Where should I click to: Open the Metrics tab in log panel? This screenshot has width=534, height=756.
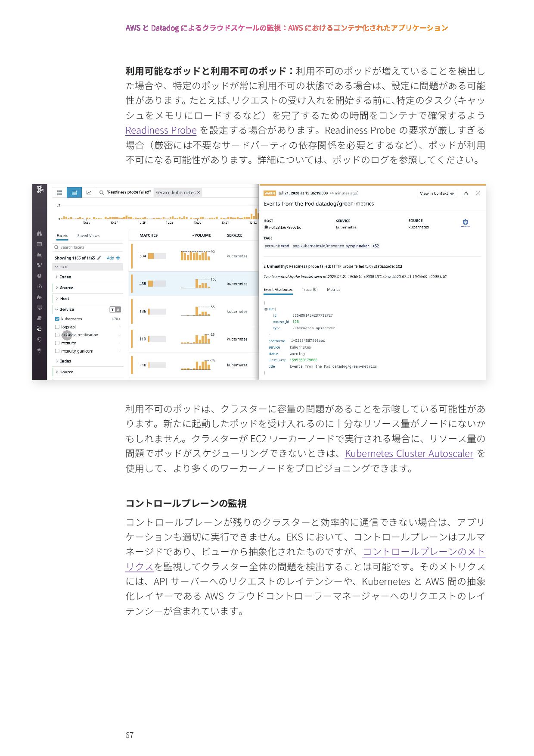click(334, 290)
